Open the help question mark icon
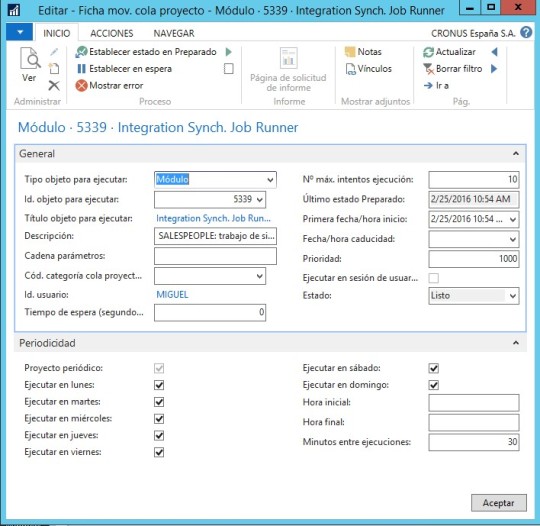This screenshot has width=540, height=526. point(526,33)
